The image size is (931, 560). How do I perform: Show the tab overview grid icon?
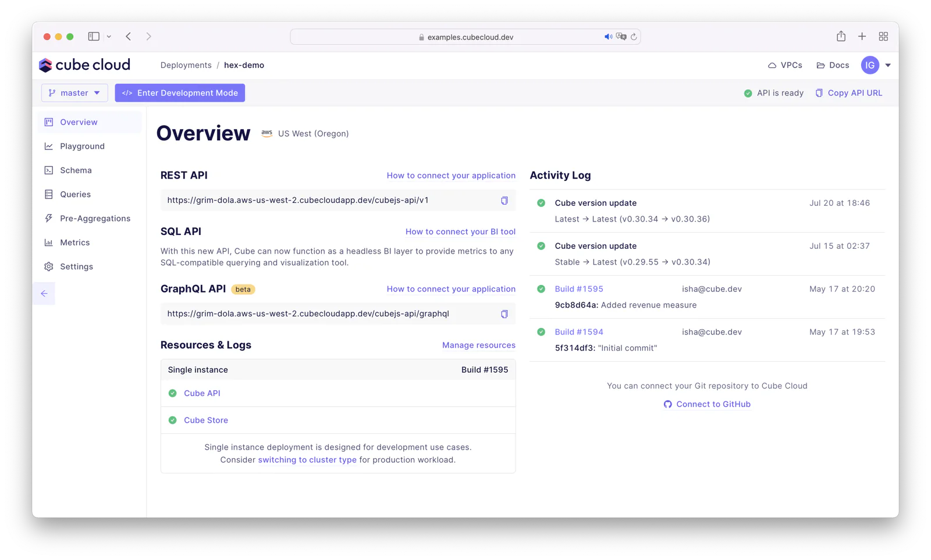click(883, 36)
